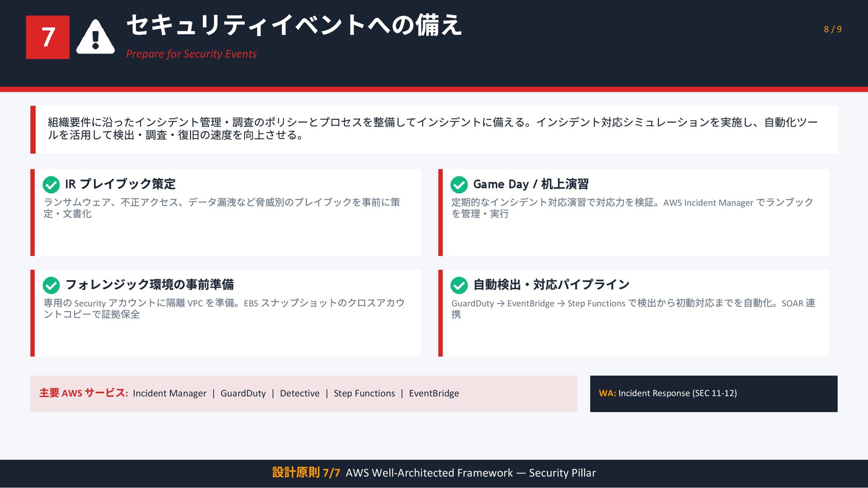Click Step Functions in services bar
The width and height of the screenshot is (868, 488).
click(x=364, y=394)
